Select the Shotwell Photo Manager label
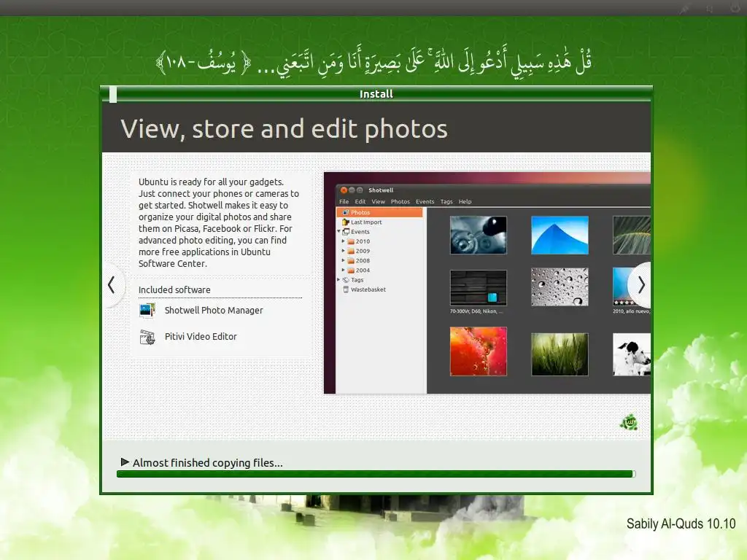 214,310
